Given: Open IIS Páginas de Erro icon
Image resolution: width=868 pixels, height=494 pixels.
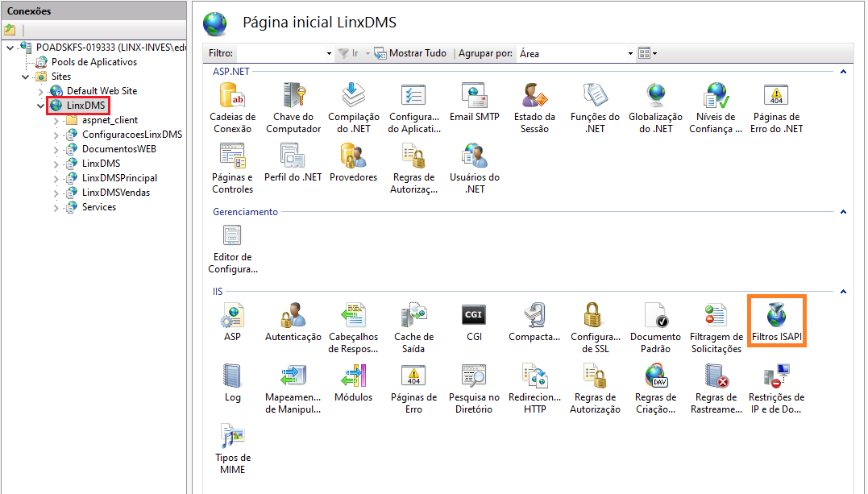Looking at the screenshot, I should tap(414, 388).
